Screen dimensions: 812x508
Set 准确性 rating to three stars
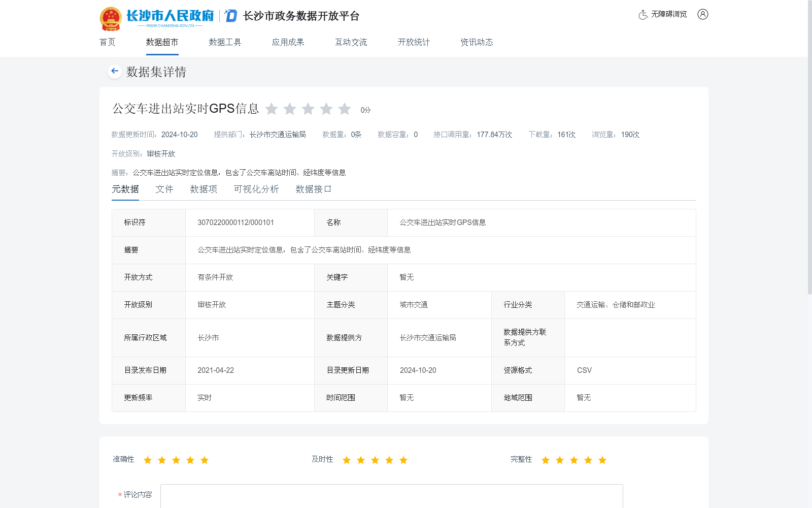[x=176, y=460]
